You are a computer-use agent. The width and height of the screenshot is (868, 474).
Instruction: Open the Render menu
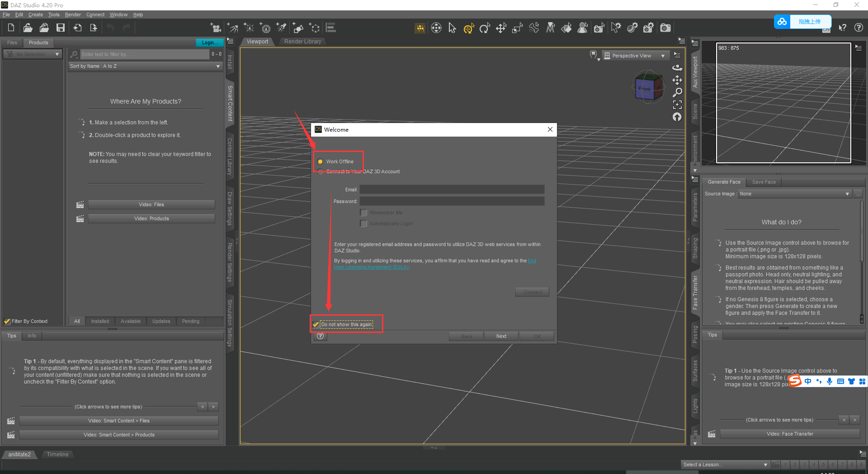tap(73, 14)
